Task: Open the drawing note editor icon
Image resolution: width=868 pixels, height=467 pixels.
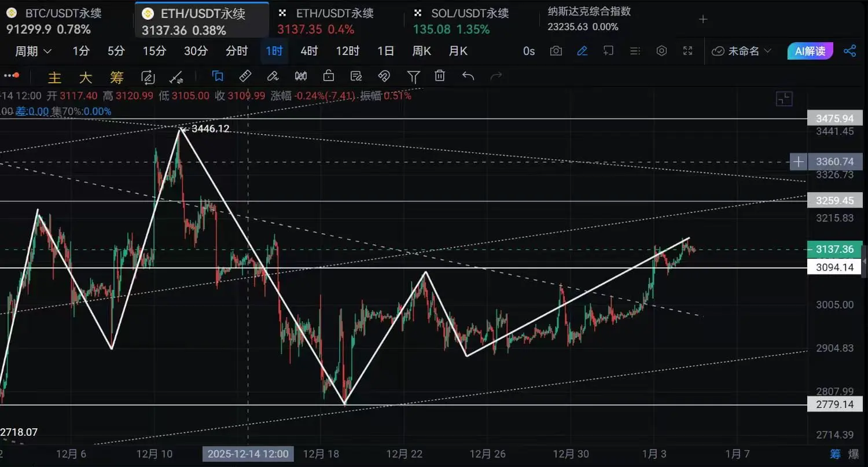Action: 356,76
